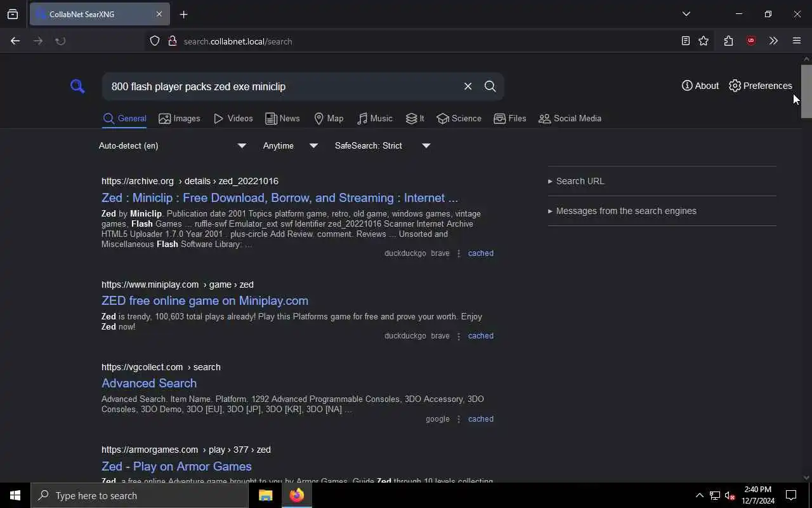This screenshot has width=812, height=508.
Task: Open Firefox View icon in tab bar
Action: click(x=13, y=14)
